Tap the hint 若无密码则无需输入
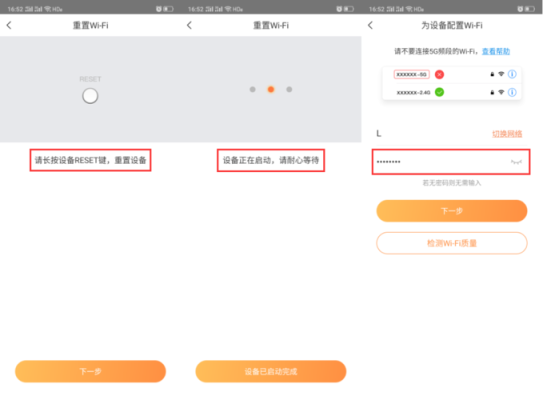 (x=452, y=183)
